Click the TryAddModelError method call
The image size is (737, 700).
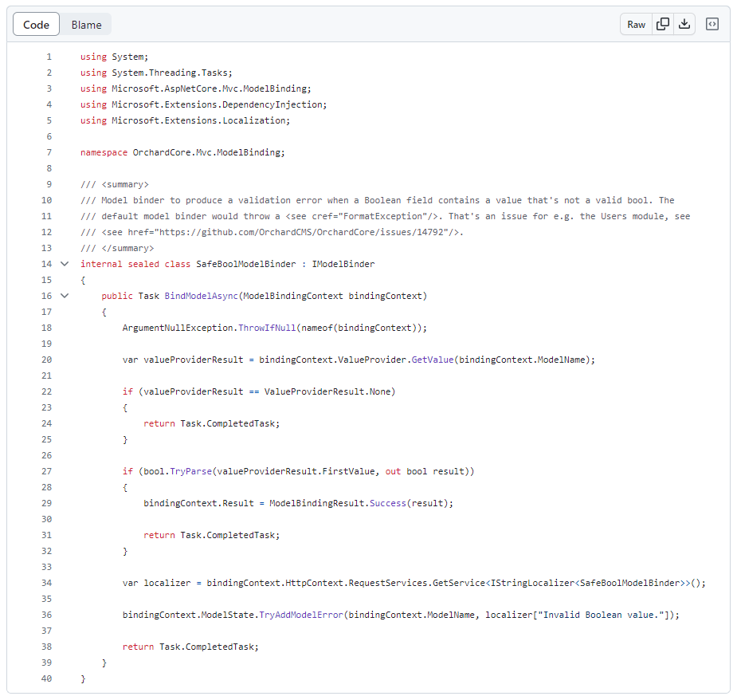(301, 615)
